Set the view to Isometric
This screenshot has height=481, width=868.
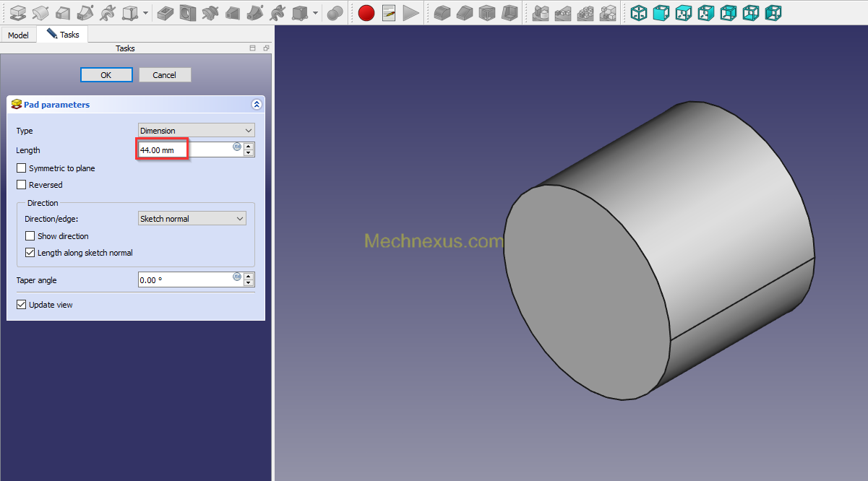tap(638, 12)
